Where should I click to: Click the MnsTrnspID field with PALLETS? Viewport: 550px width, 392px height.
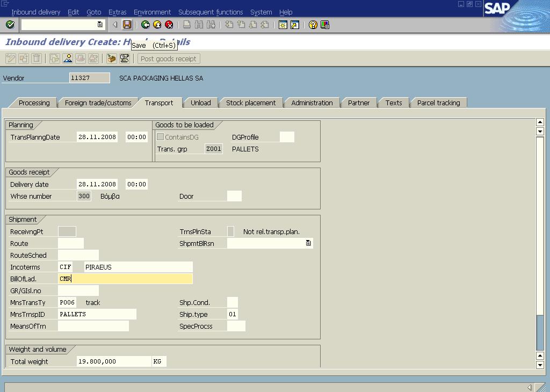tap(97, 314)
